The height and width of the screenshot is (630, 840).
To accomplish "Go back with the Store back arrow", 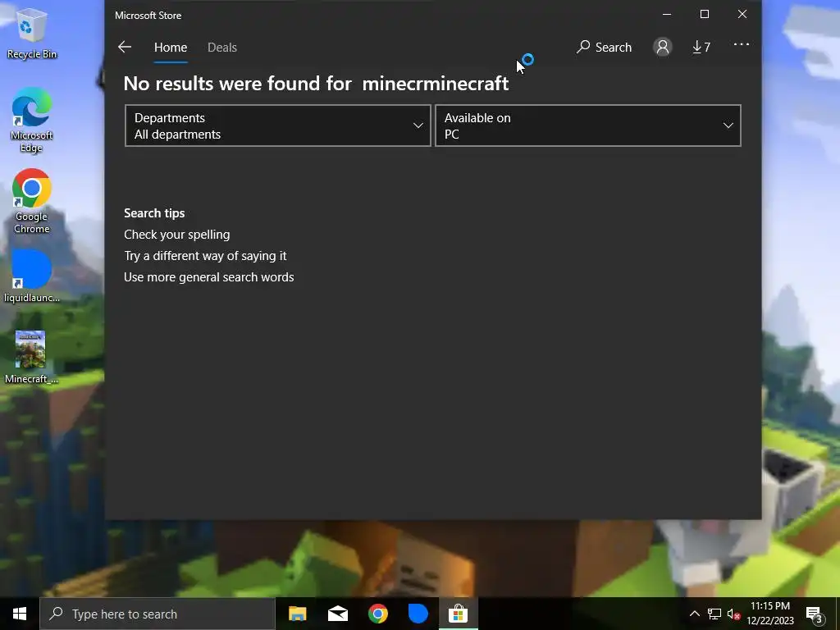I will tap(125, 47).
